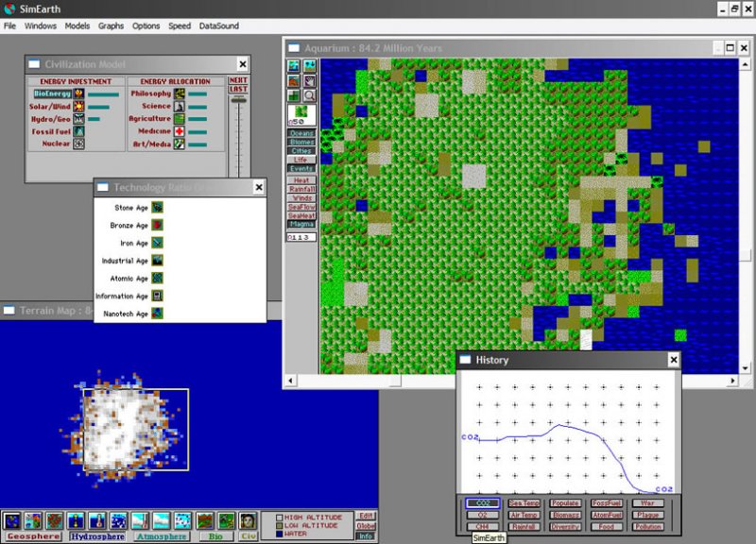The height and width of the screenshot is (544, 756).
Task: Click the Solar/Wind sun icon
Action: [78, 106]
